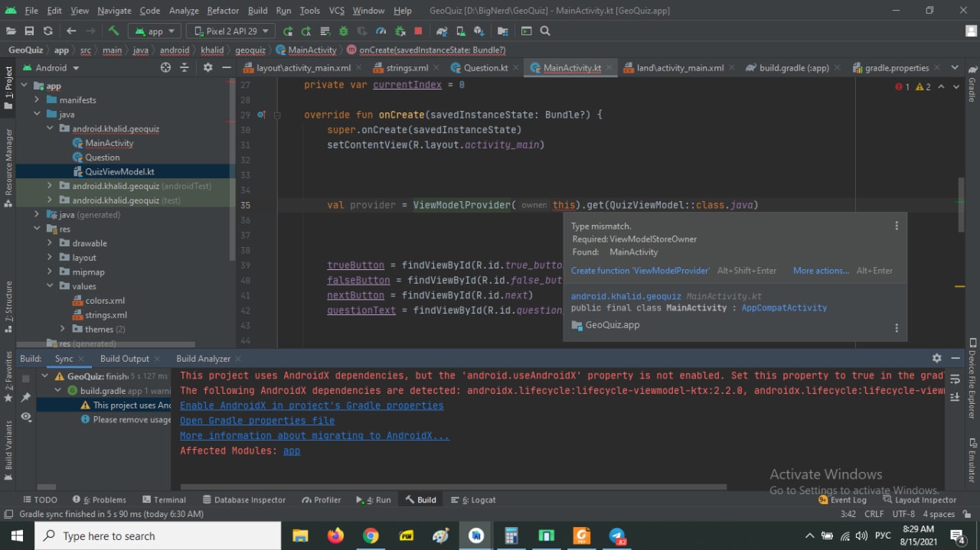The width and height of the screenshot is (980, 550).
Task: Run app with the rerun icon
Action: [288, 31]
